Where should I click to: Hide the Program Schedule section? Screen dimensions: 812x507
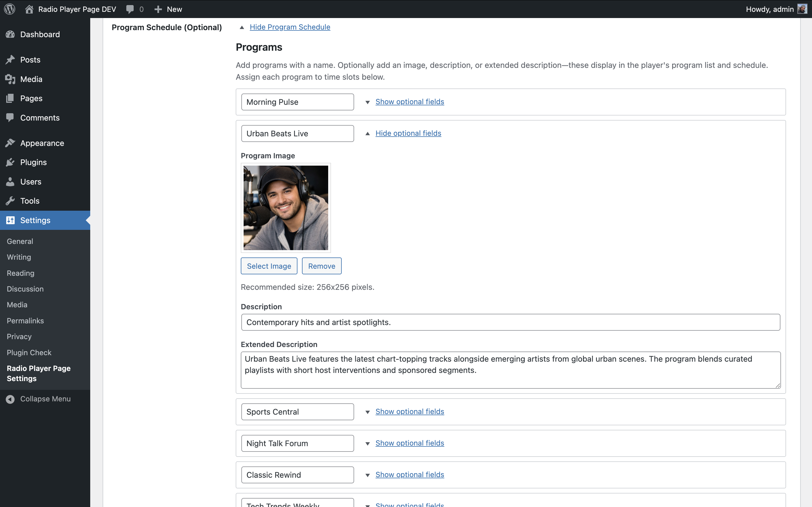290,27
